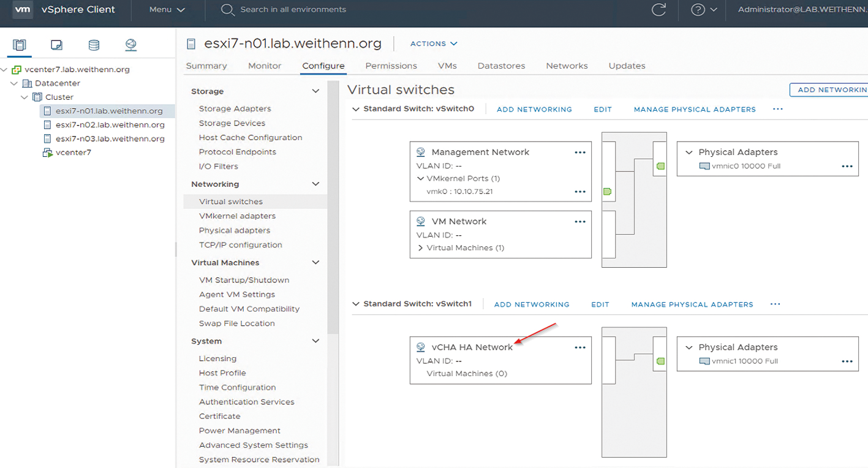Click EDIT for vSwitch0

[603, 110]
